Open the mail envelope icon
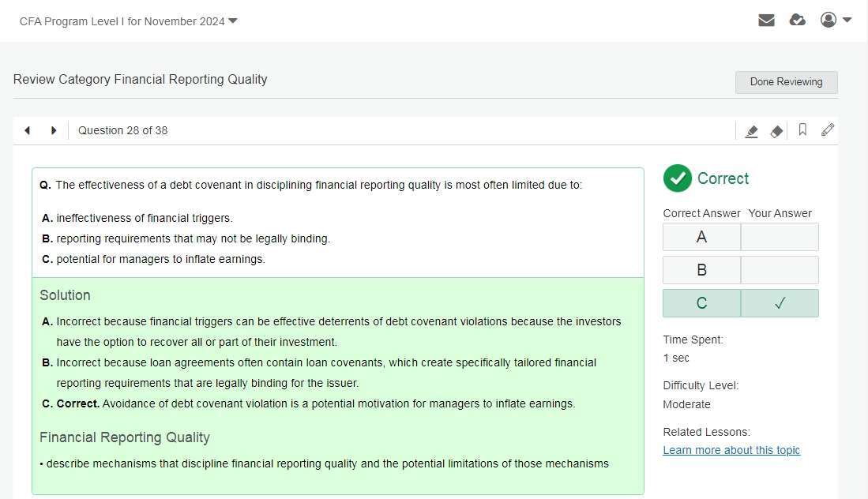 (x=766, y=21)
